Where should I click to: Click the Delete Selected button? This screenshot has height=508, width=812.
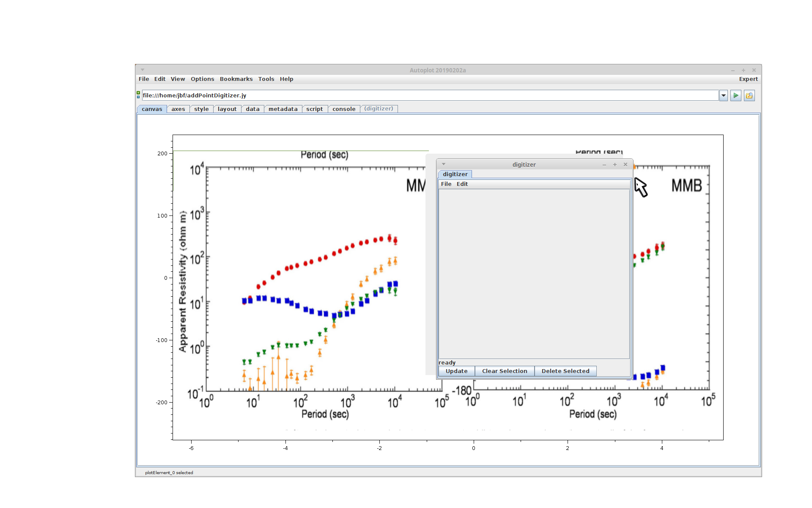point(565,371)
